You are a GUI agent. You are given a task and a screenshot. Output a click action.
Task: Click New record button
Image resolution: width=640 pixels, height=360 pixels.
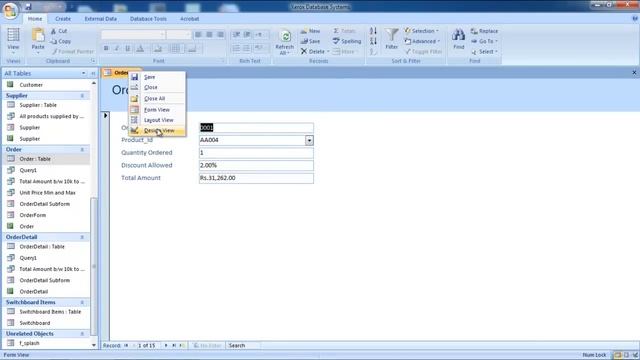[311, 31]
